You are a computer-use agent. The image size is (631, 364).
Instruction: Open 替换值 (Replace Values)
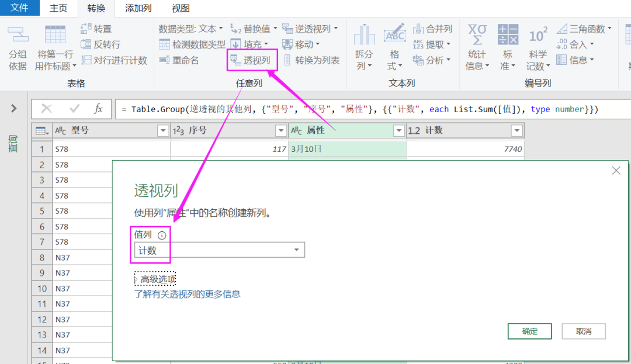[x=254, y=29]
